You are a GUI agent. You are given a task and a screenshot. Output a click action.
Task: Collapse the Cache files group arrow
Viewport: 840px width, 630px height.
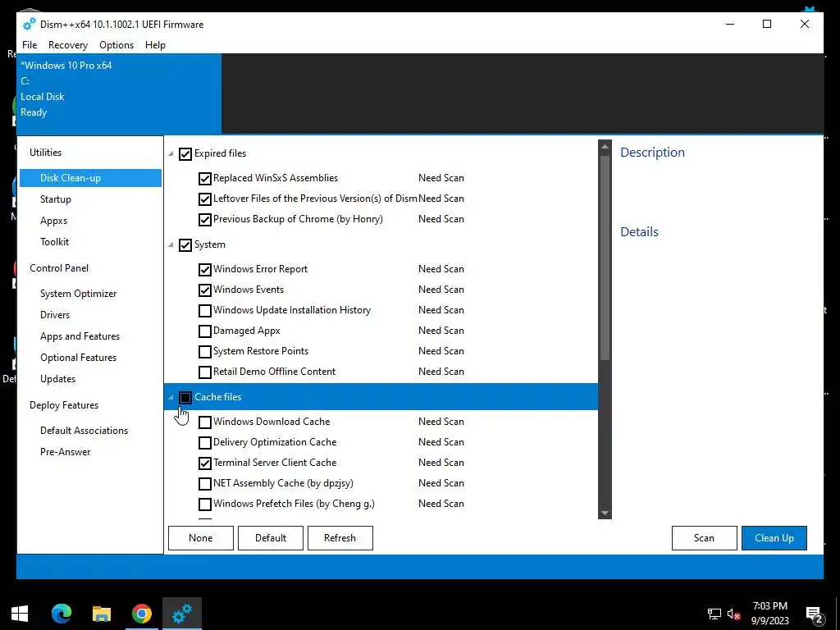point(171,398)
